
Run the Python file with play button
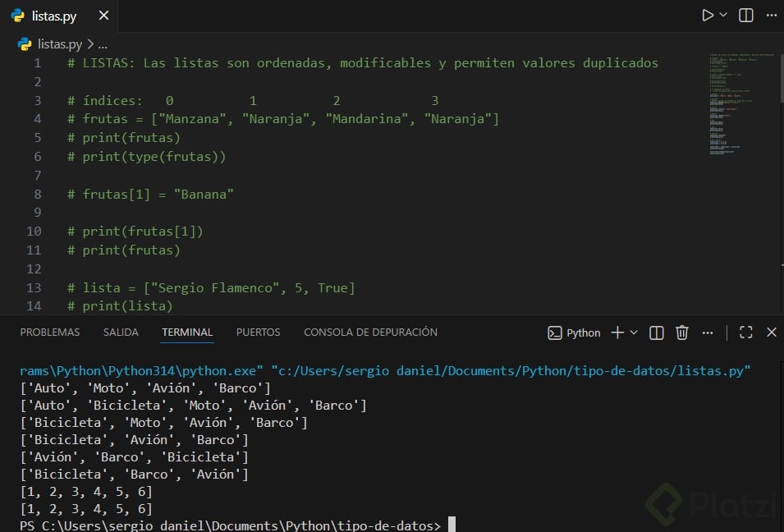click(x=708, y=16)
